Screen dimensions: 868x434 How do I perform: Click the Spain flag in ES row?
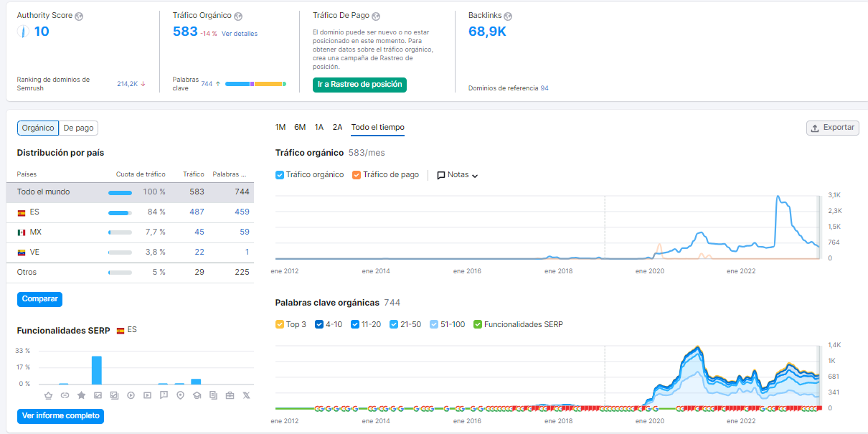pyautogui.click(x=22, y=212)
